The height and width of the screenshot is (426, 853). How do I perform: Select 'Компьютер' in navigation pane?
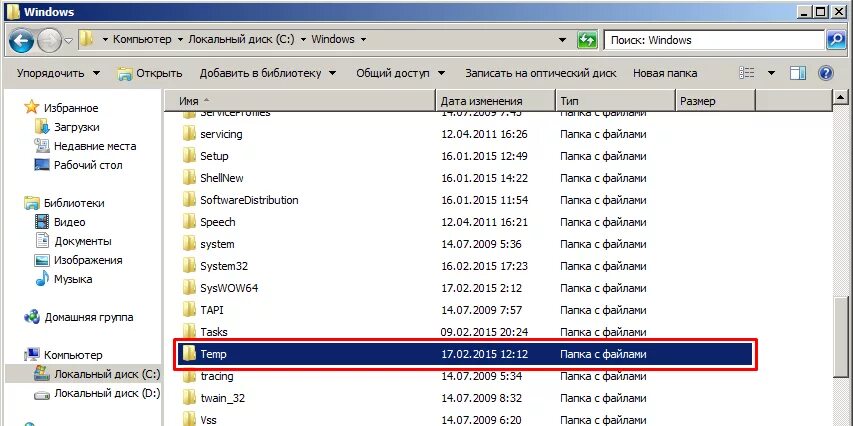coord(73,355)
